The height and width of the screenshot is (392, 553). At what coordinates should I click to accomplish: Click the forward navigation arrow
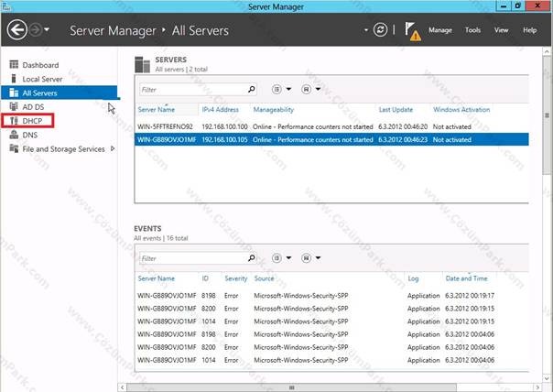36,30
